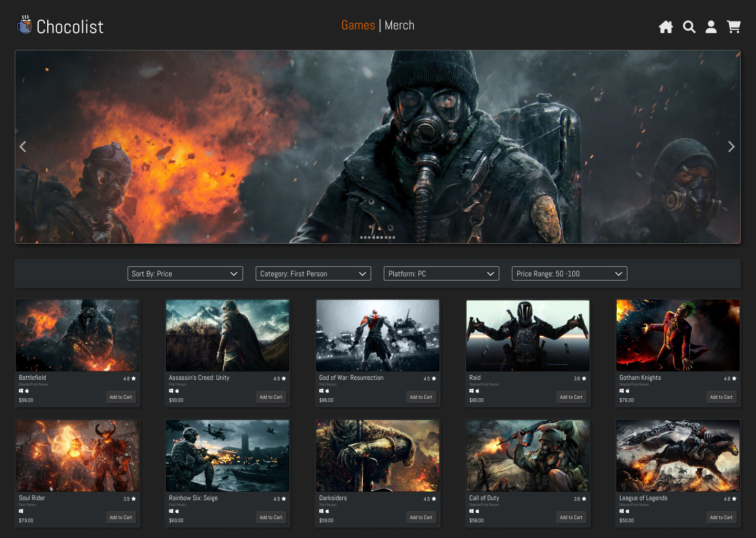The height and width of the screenshot is (538, 756).
Task: Click the Chocolist logo icon
Action: click(24, 25)
